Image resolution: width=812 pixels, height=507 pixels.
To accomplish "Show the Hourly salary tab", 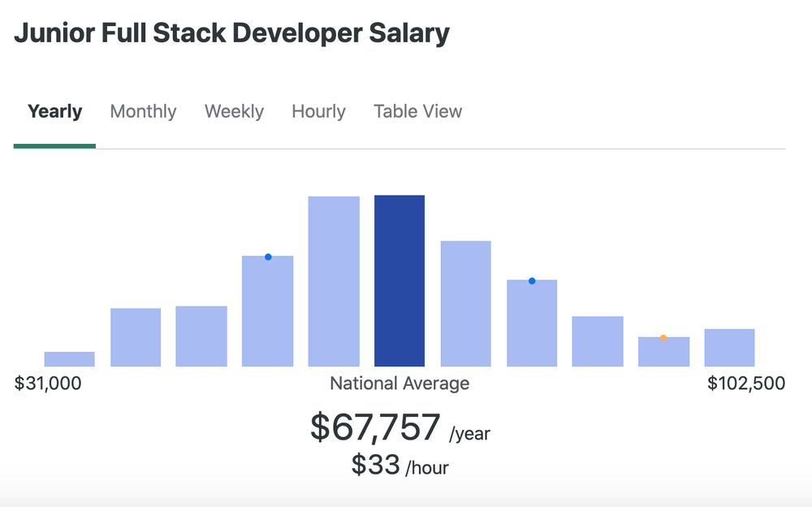I will click(x=318, y=111).
